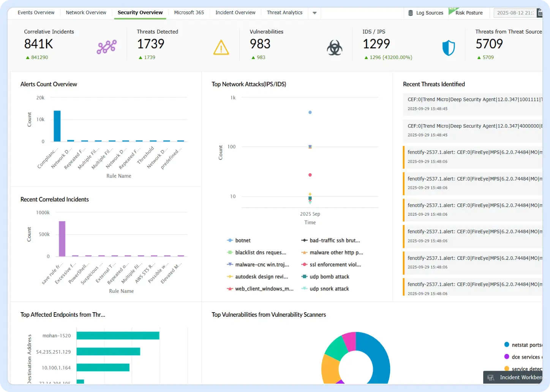Click the dce services legend color dot
Image resolution: width=550 pixels, height=392 pixels.
[x=507, y=357]
